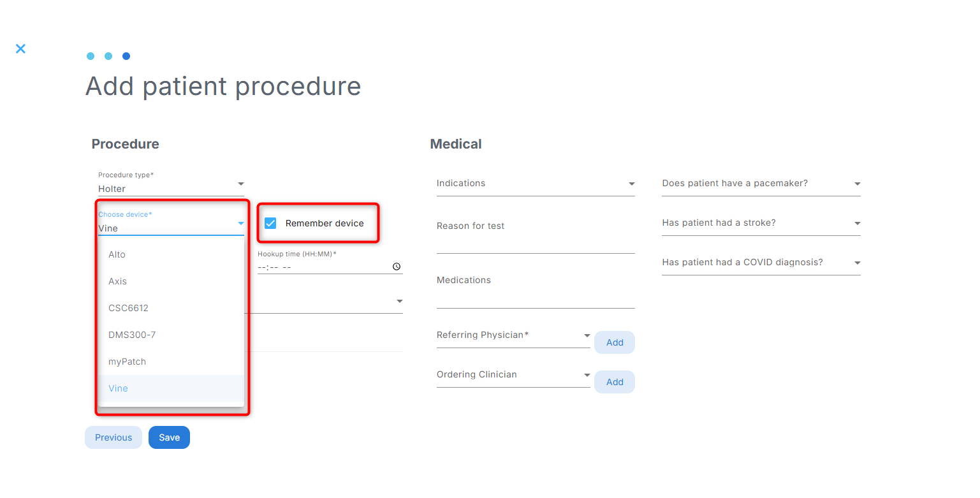Add a new Referring Physician
980x498 pixels.
click(x=615, y=342)
